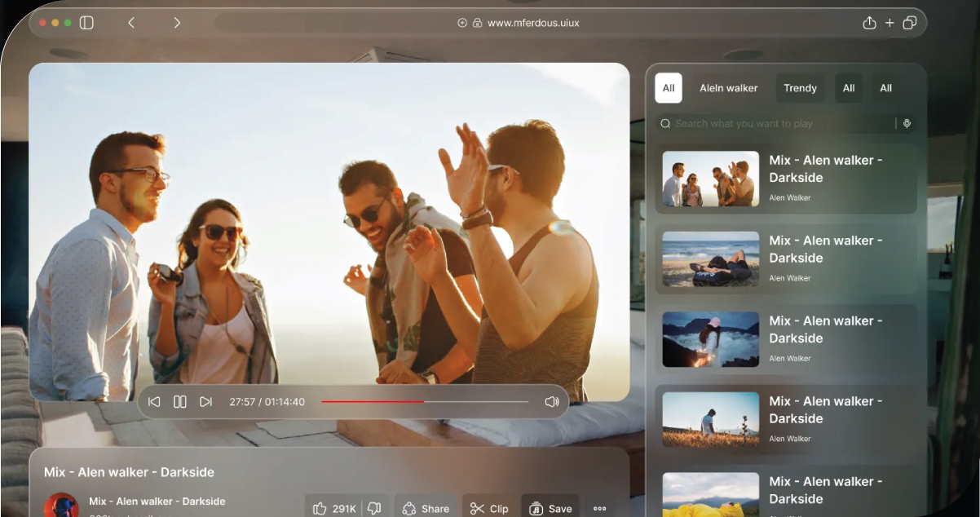
Task: Mute the video volume speaker icon
Action: tap(551, 402)
